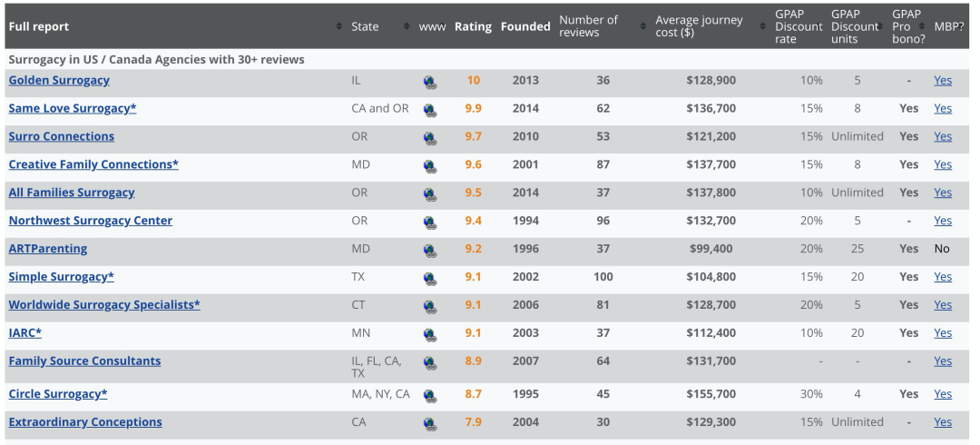
Task: Click MBP Yes link in Circle Surrogacy row
Action: [x=943, y=394]
